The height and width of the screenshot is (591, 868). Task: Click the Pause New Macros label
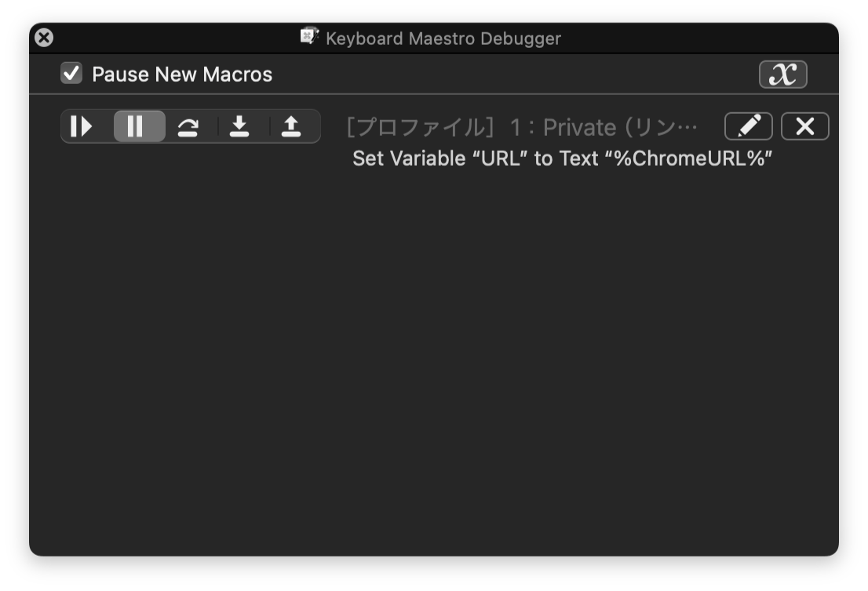point(182,75)
